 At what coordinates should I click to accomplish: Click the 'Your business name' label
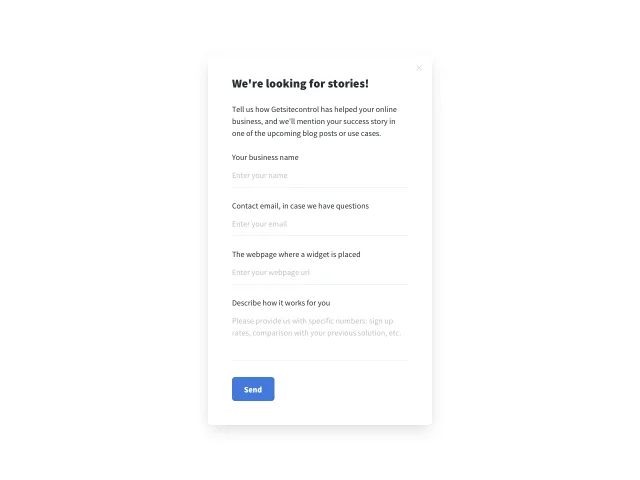265,158
